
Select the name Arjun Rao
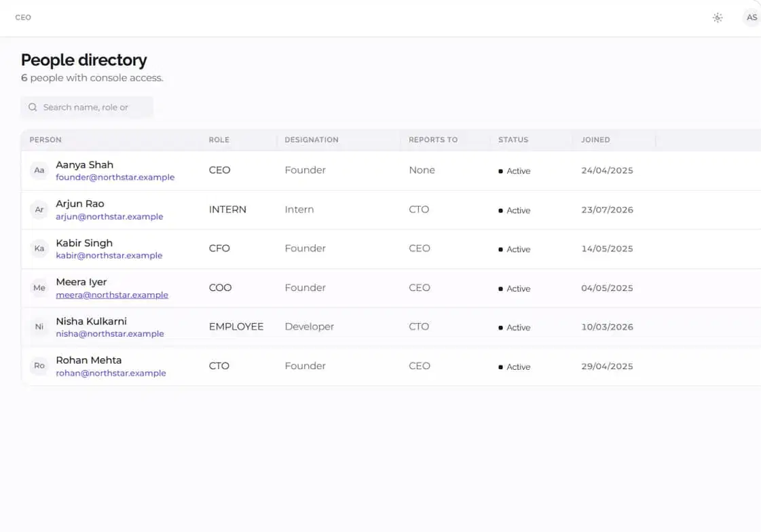point(80,204)
